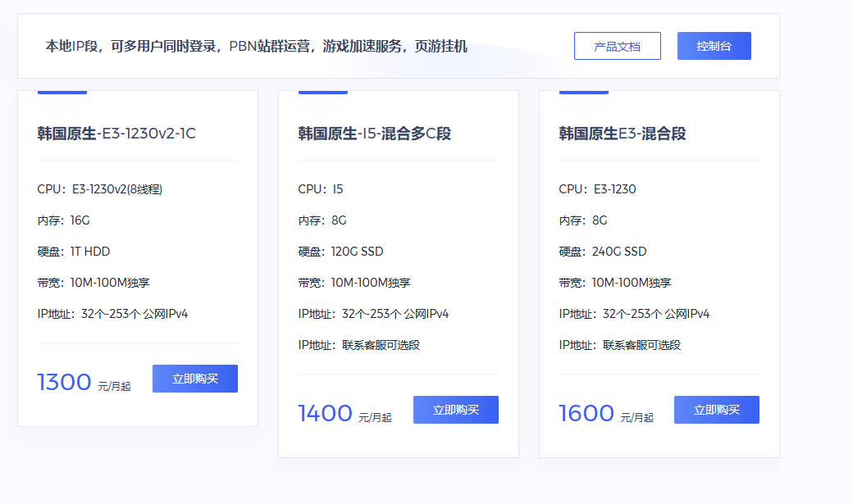Click the CPU: E3-1230v2(8线程) spec line
This screenshot has height=504, width=853.
click(100, 189)
